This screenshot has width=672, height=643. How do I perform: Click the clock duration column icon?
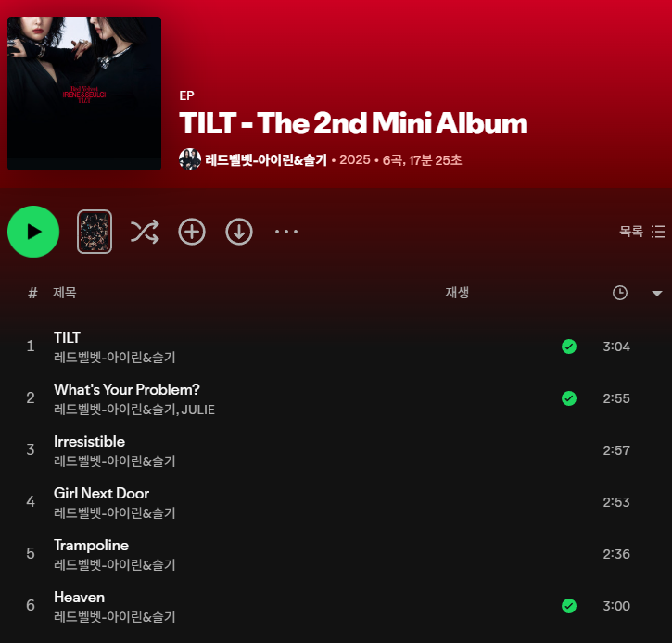click(x=620, y=293)
